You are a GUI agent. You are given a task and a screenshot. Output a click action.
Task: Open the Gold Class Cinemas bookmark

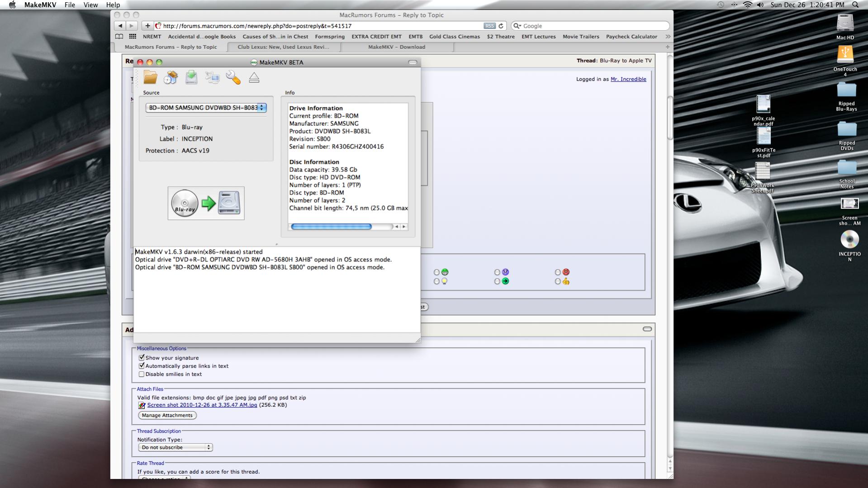pyautogui.click(x=455, y=37)
